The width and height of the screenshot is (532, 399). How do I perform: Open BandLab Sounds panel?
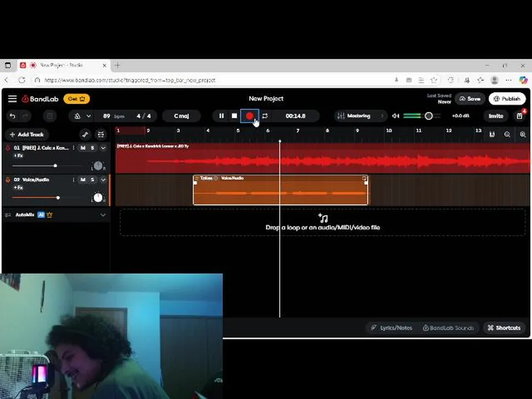[448, 328]
